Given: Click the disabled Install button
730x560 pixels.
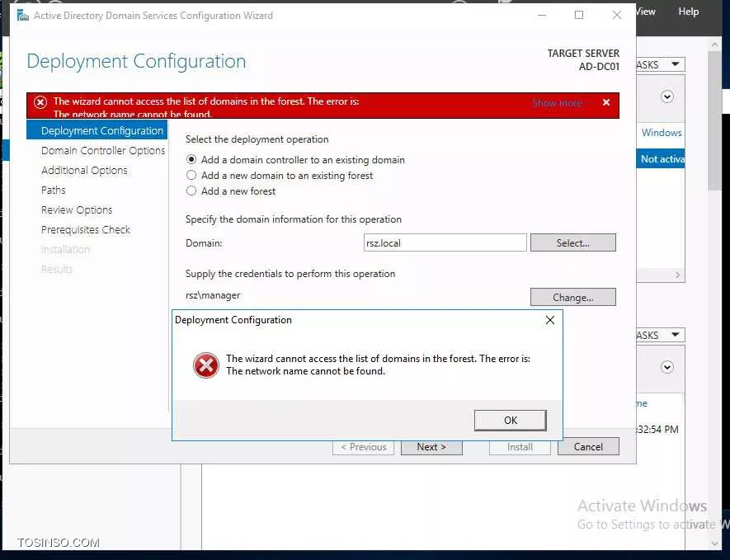Looking at the screenshot, I should pyautogui.click(x=520, y=447).
